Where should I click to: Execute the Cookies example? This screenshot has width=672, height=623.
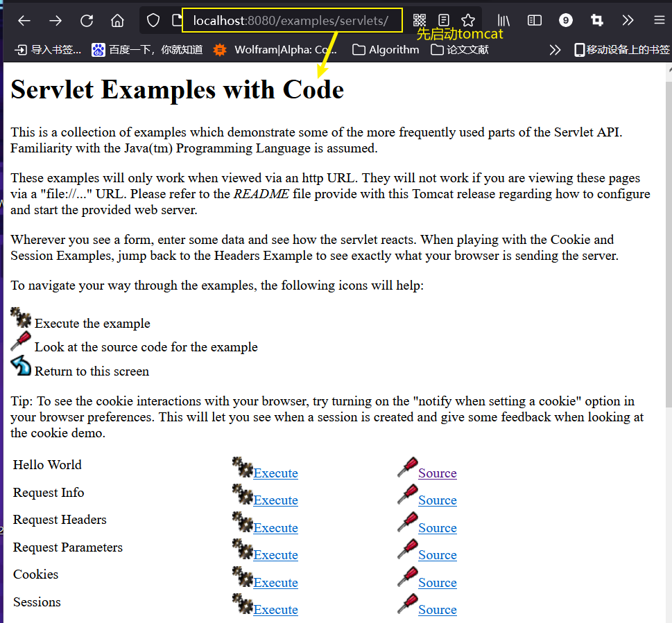275,583
